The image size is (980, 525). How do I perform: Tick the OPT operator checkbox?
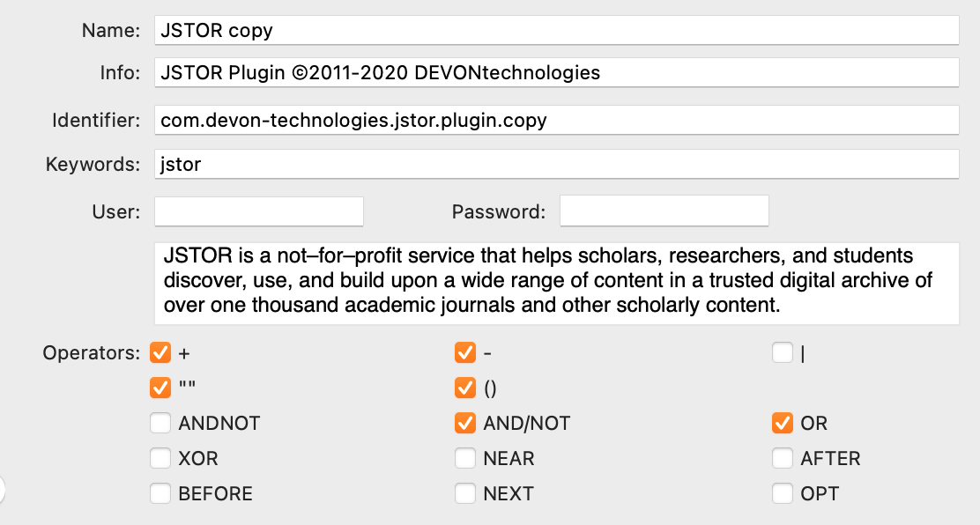click(783, 493)
